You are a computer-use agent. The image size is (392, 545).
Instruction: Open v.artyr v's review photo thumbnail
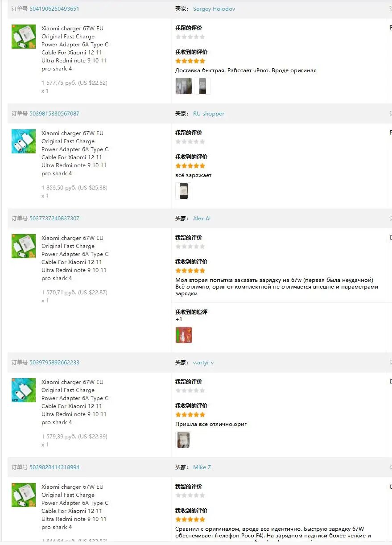tap(184, 440)
